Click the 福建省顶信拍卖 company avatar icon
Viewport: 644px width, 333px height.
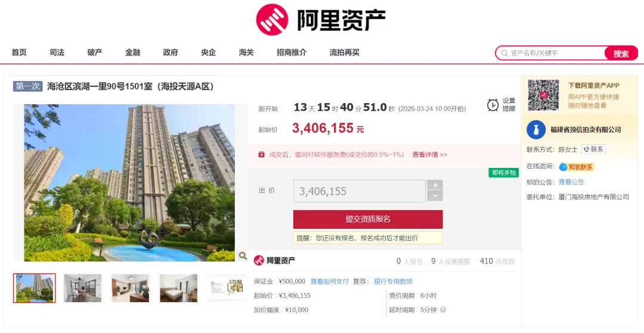click(x=536, y=130)
